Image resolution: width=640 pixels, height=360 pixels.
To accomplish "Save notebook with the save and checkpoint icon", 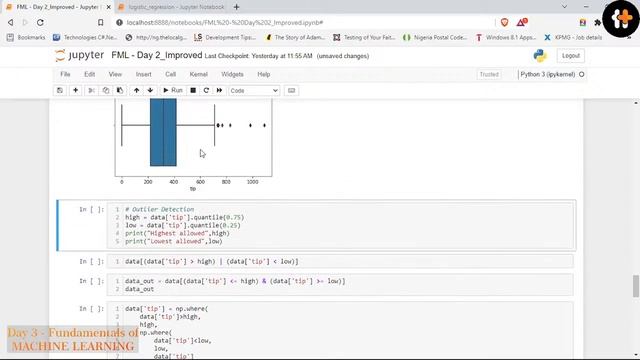I will click(x=60, y=90).
